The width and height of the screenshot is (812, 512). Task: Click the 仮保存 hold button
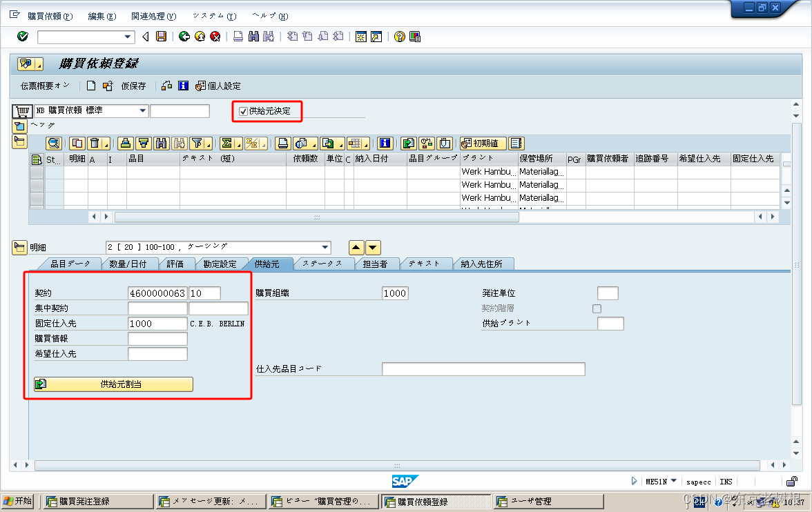(x=133, y=86)
